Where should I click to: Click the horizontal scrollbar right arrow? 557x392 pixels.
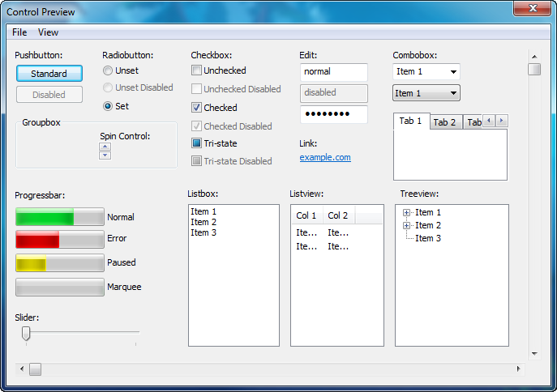518,369
